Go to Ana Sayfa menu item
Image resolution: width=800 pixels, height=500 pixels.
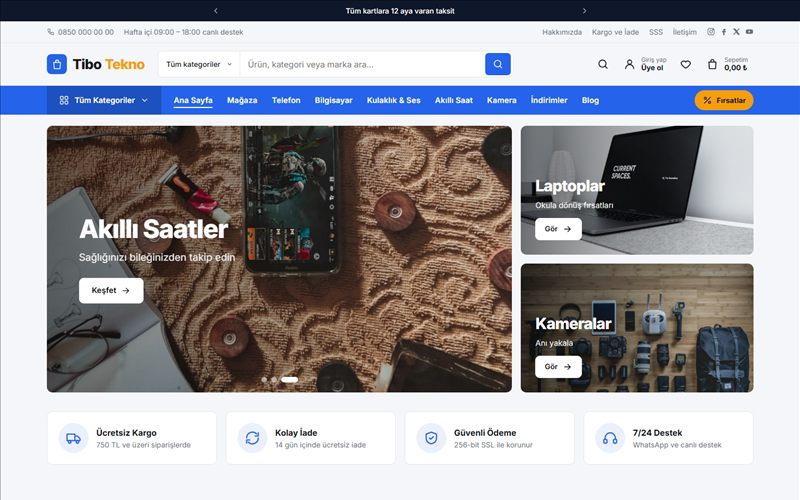click(x=193, y=100)
